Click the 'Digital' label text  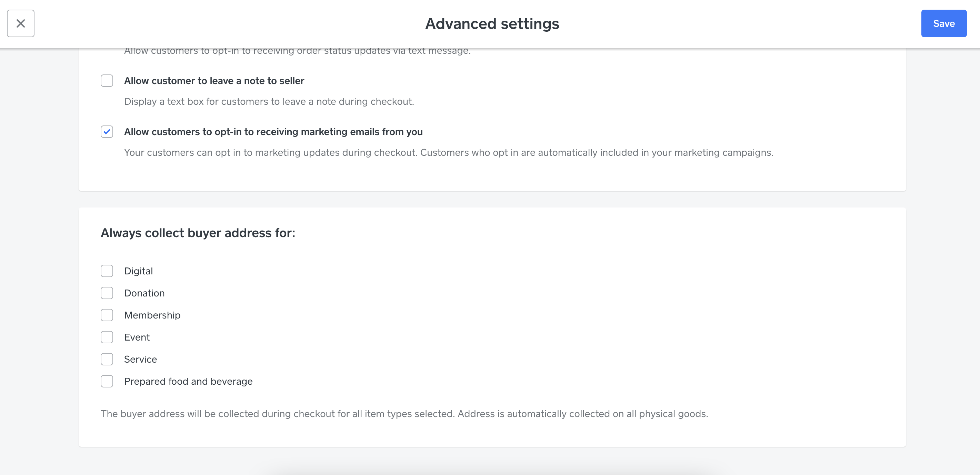(139, 271)
